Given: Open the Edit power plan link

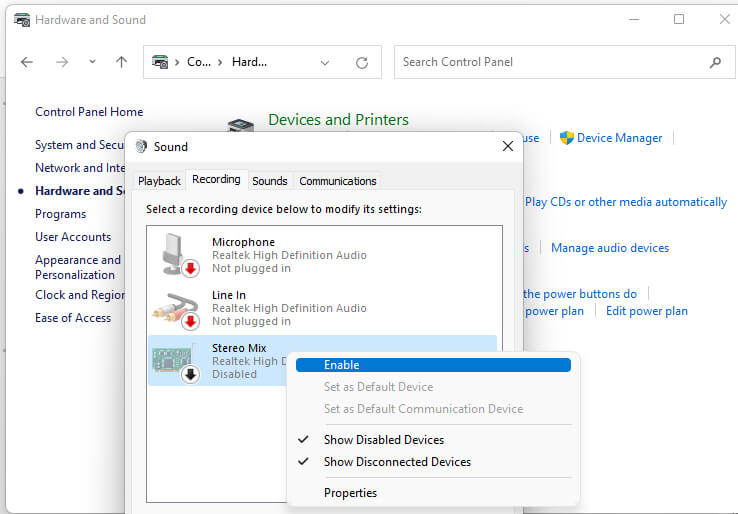Looking at the screenshot, I should click(646, 311).
